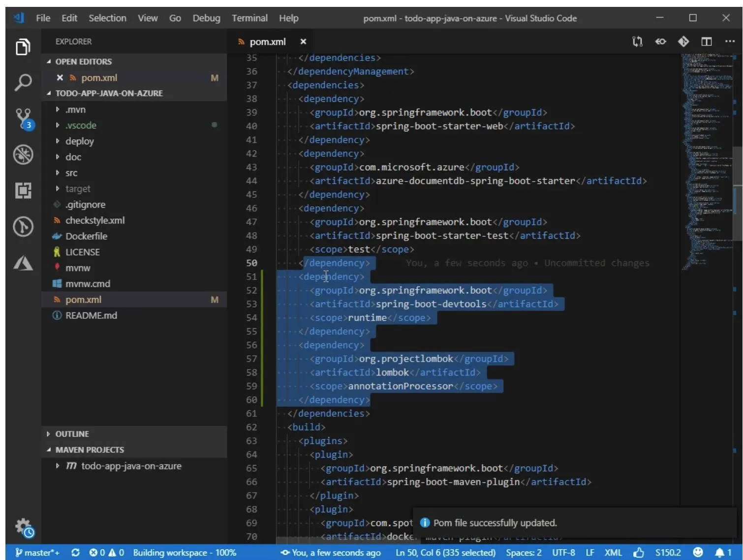
Task: Open the Search view in activity bar
Action: click(23, 82)
